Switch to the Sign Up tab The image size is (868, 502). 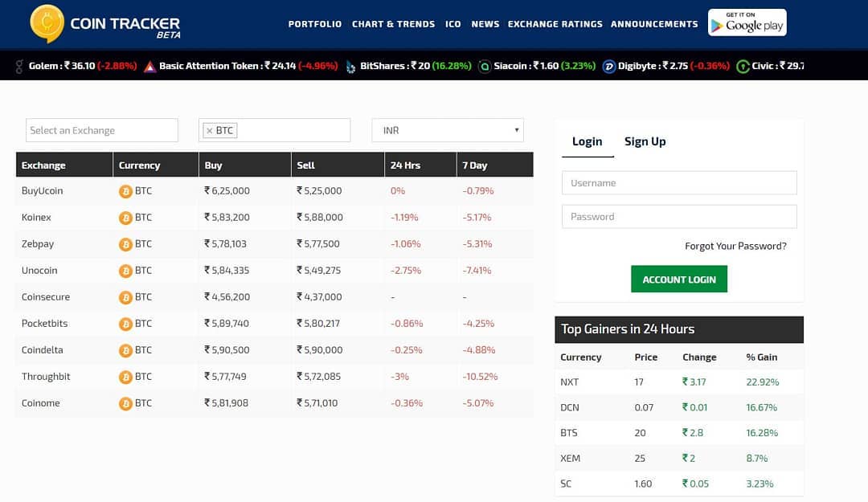(x=645, y=141)
